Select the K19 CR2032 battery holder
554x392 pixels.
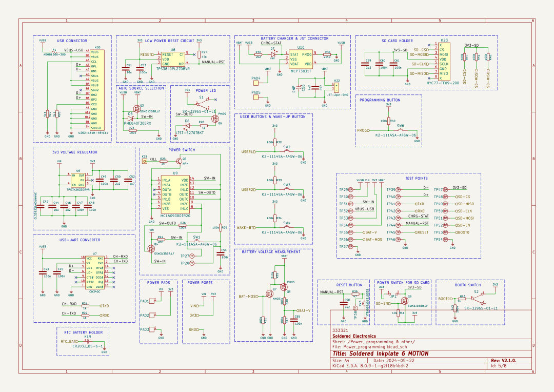coord(87,341)
